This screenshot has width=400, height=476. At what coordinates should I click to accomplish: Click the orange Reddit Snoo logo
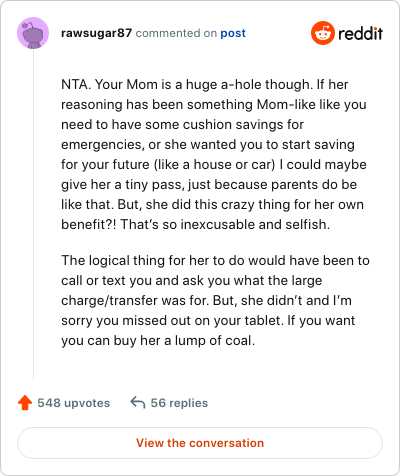323,33
